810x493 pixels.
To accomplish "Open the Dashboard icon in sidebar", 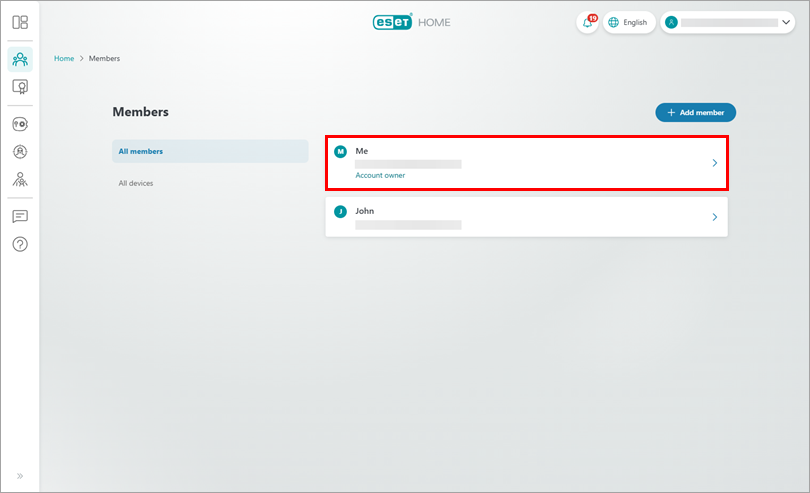I will pos(20,22).
